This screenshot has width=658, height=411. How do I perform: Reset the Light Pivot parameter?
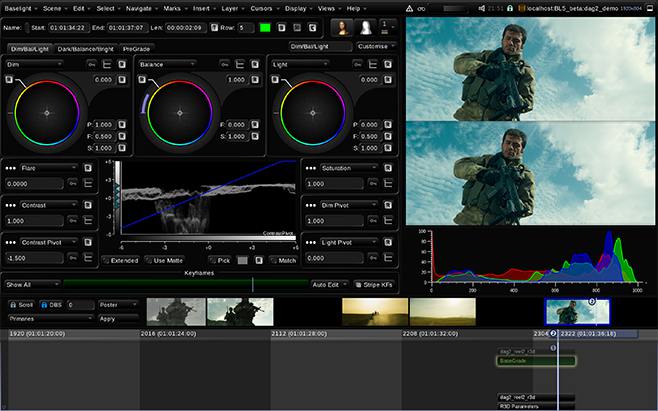tap(388, 242)
